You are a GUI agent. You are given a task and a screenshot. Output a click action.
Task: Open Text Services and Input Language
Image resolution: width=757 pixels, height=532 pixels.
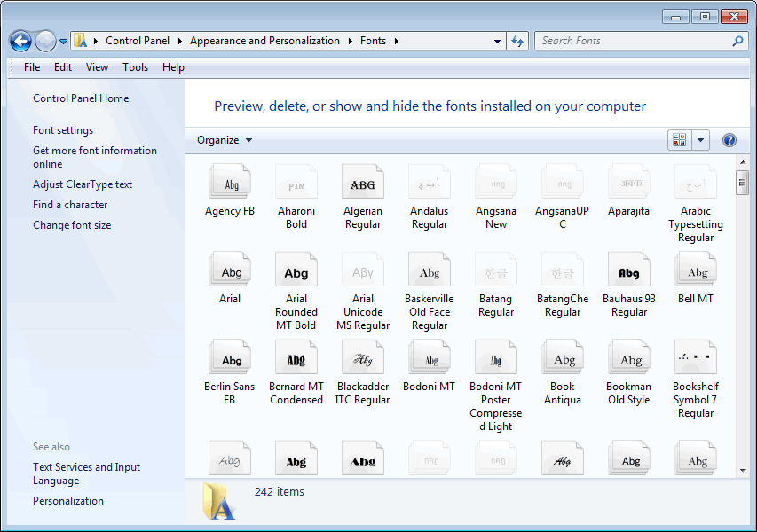pos(86,473)
